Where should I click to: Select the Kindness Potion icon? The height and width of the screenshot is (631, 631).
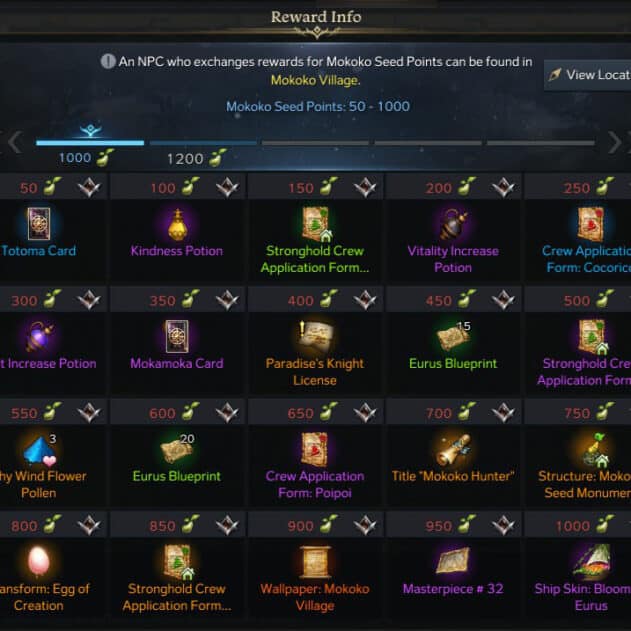(177, 224)
